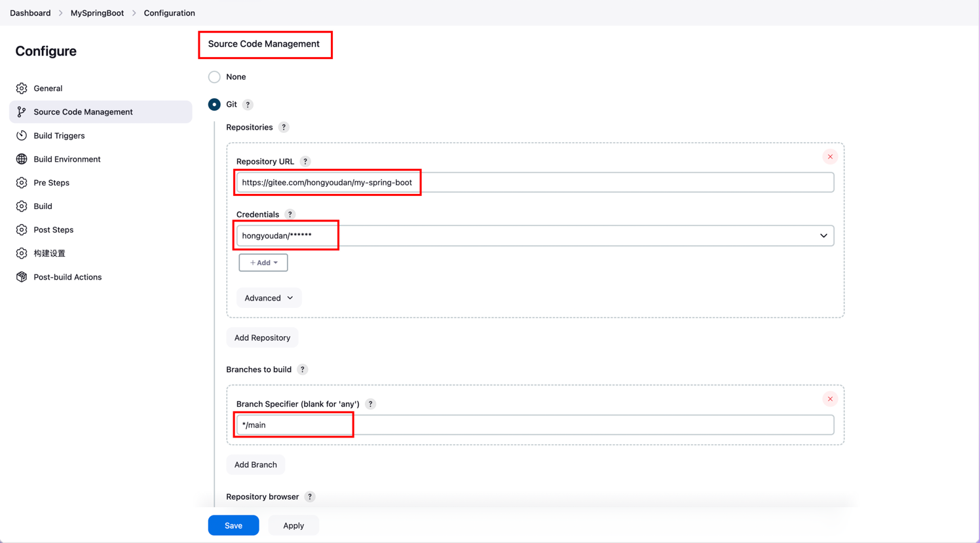Screen dimensions: 980x543
Task: Remove the repository with red X
Action: pyautogui.click(x=830, y=157)
